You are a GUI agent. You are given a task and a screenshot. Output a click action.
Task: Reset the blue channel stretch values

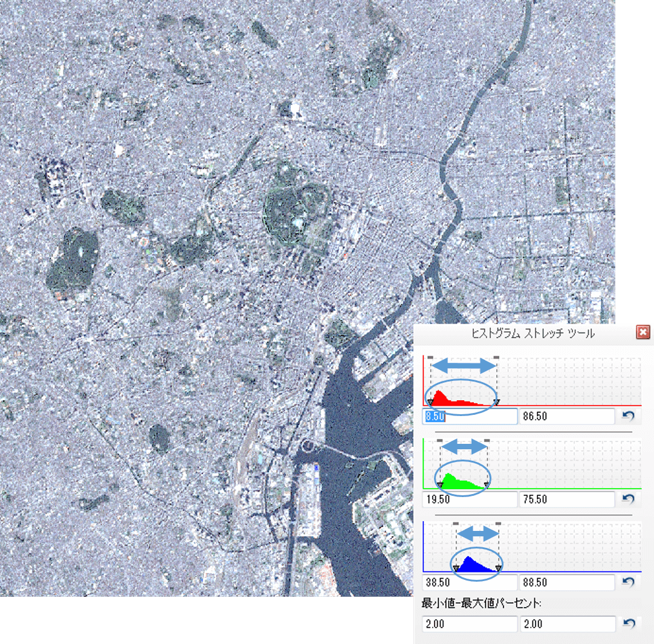(x=628, y=582)
